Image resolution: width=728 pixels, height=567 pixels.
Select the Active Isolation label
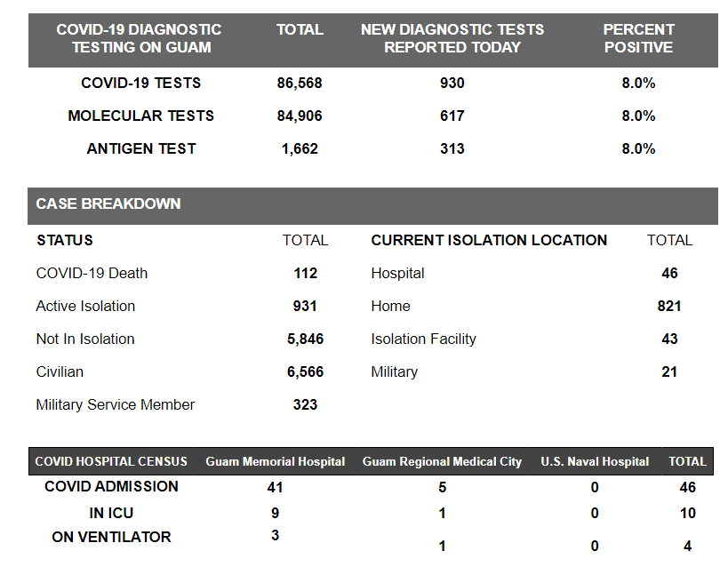pos(85,306)
